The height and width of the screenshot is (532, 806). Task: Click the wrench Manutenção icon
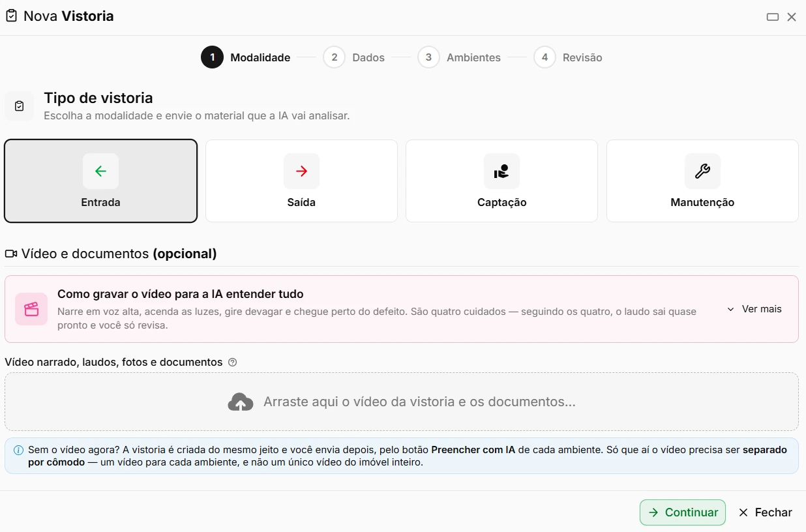[x=702, y=171]
